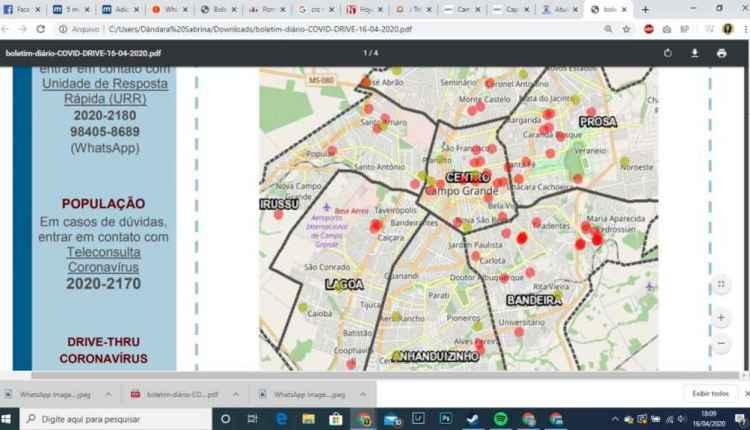Click the horizontal scrollbar of PDF viewer

386,375
